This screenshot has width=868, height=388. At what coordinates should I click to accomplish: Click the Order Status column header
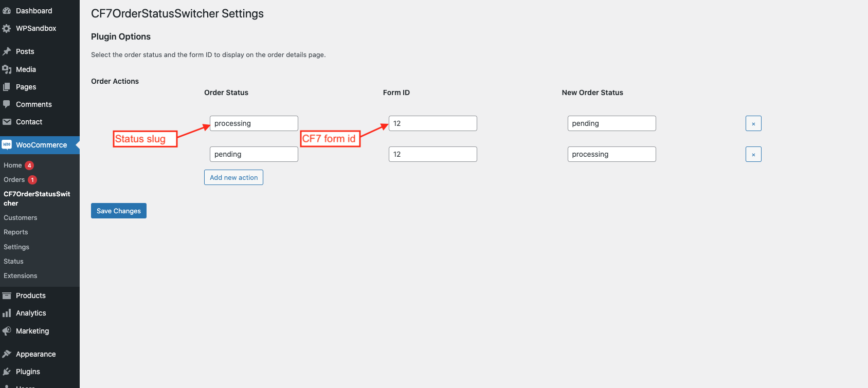tap(226, 93)
